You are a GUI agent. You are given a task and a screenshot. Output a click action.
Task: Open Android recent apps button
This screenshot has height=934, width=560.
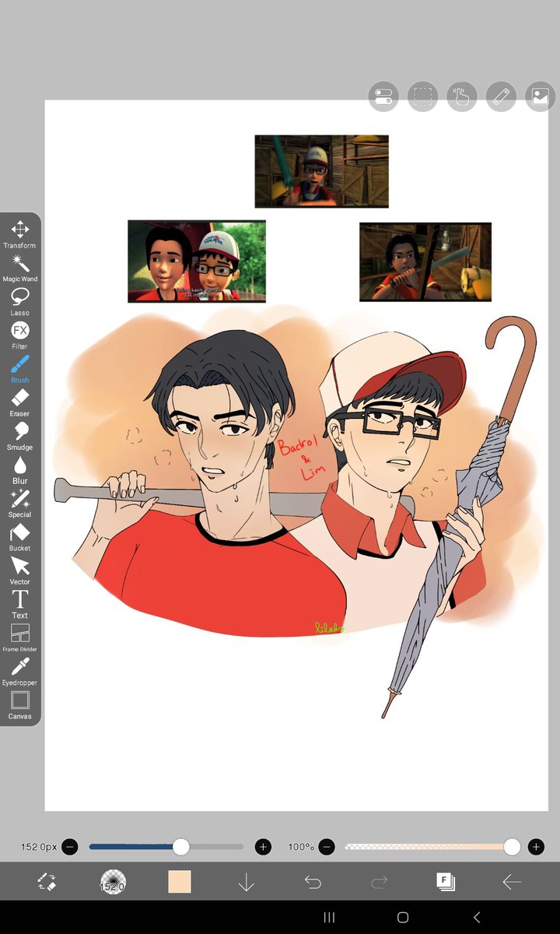329,918
